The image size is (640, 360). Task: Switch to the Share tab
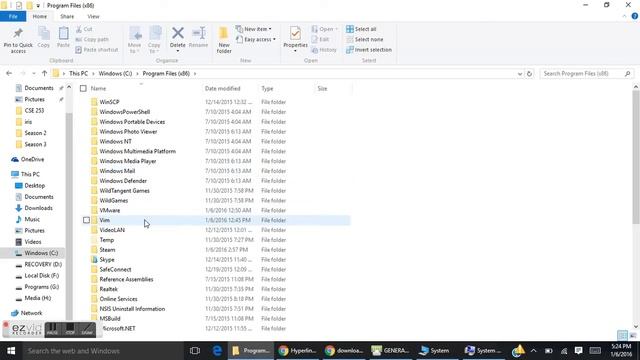tap(67, 16)
